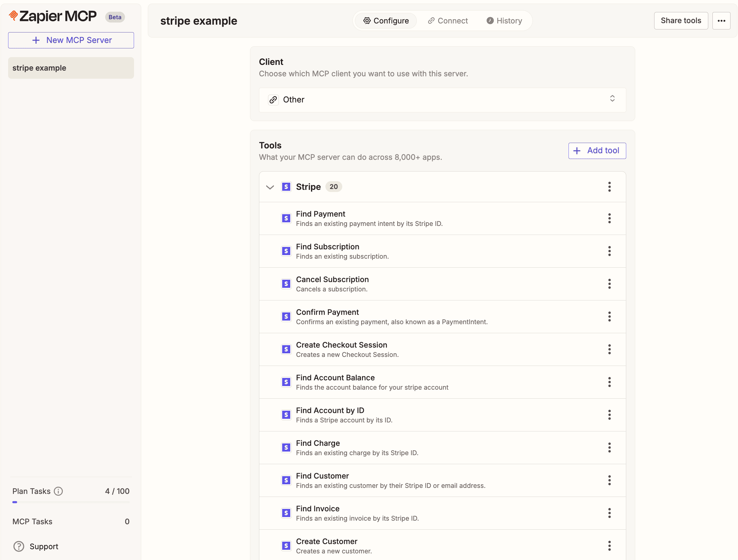Open kebab menu for Create Checkout Session
This screenshot has height=560, width=738.
tap(609, 349)
